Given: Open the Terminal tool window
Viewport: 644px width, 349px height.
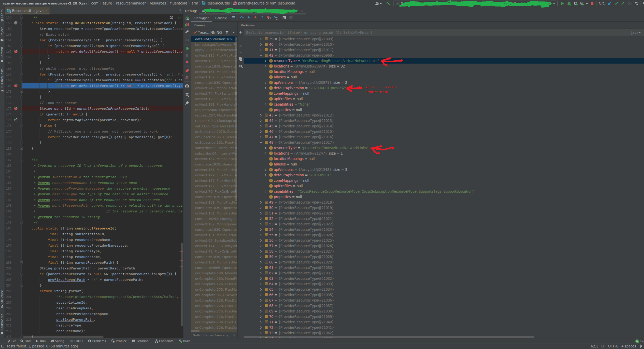Looking at the screenshot, I should pos(141,341).
